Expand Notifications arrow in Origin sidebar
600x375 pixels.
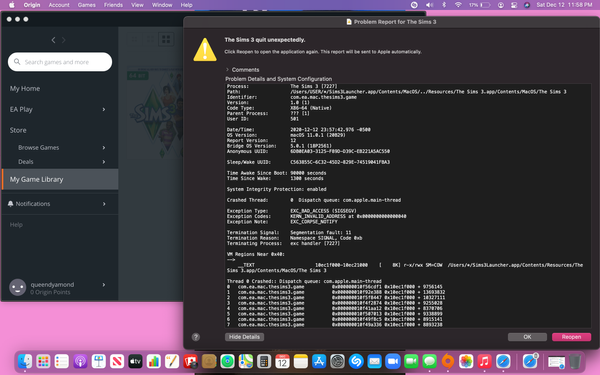[104, 204]
